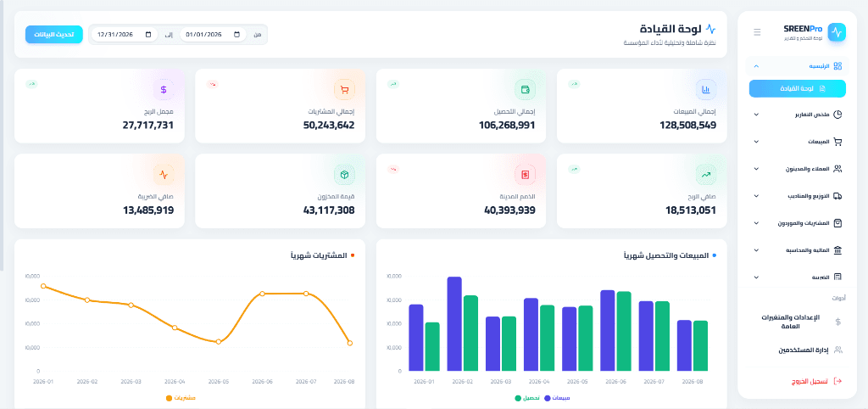Click the logout arrow icon beside تسجيل الخروج

point(837,381)
